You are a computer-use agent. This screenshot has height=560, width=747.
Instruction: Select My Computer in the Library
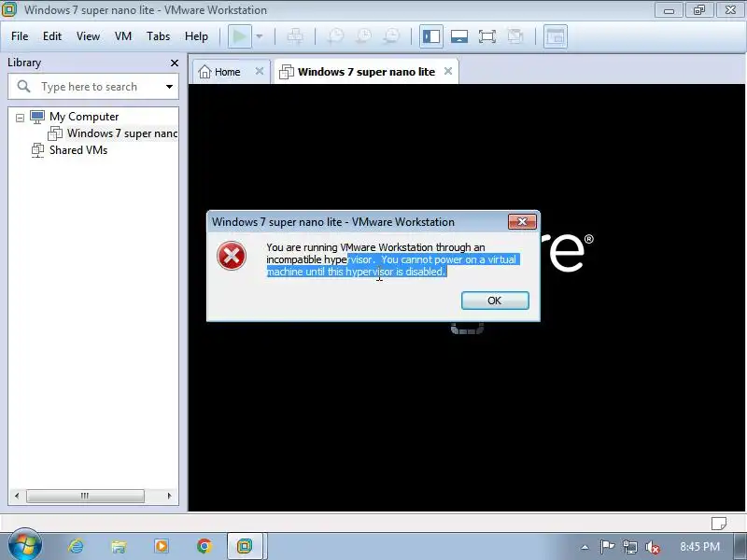click(84, 117)
